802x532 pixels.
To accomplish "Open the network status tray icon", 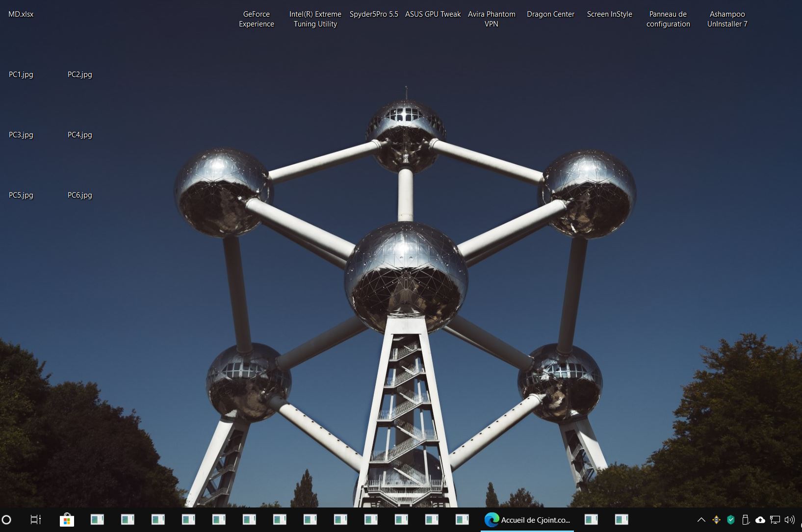I will point(775,520).
